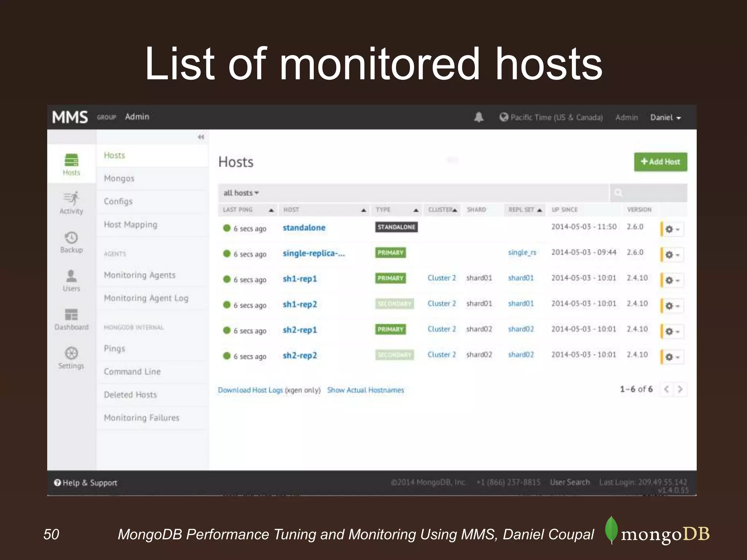Open Deleted Hosts menu item
The height and width of the screenshot is (560, 747).
(x=152, y=394)
